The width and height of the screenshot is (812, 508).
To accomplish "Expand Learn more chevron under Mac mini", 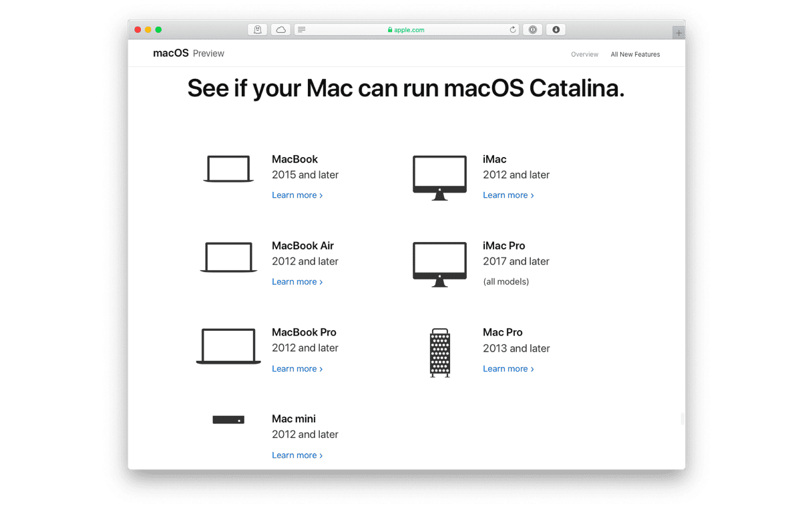I will click(x=321, y=455).
